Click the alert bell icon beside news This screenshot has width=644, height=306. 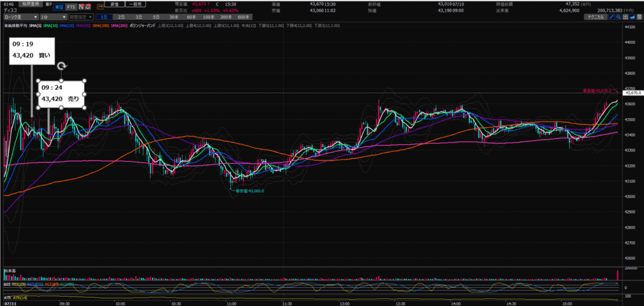pos(88,7)
